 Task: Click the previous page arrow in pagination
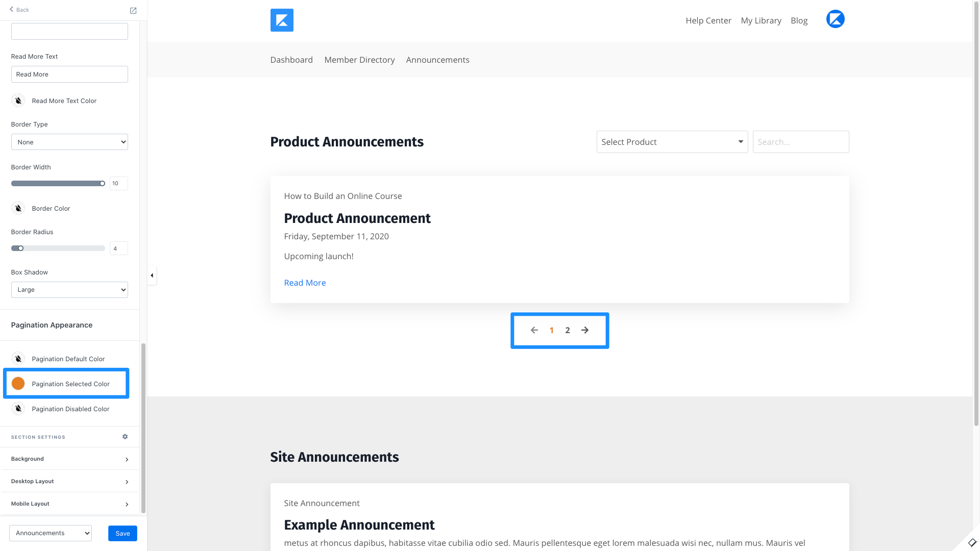point(534,330)
